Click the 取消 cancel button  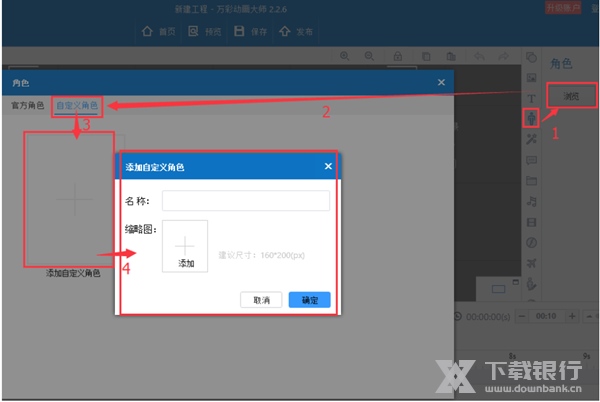pyautogui.click(x=261, y=300)
